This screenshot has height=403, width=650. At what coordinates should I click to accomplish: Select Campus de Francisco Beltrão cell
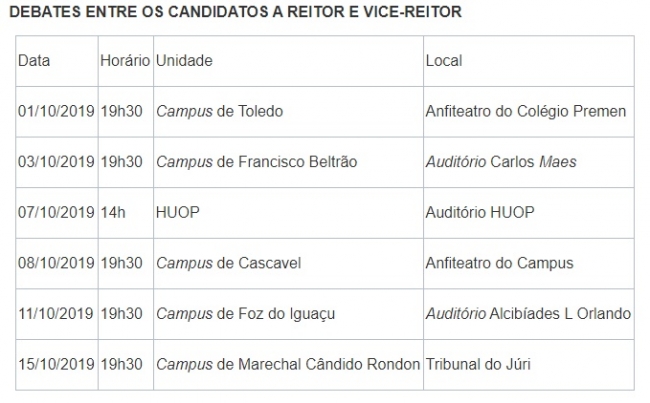288,162
